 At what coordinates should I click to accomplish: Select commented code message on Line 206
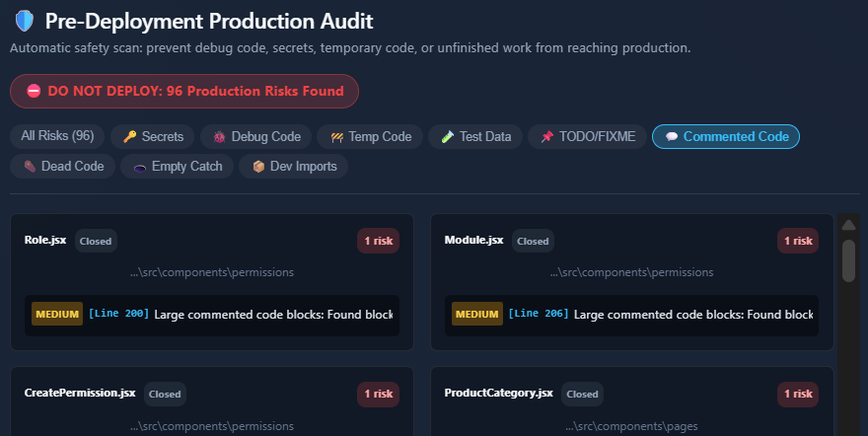pyautogui.click(x=693, y=315)
